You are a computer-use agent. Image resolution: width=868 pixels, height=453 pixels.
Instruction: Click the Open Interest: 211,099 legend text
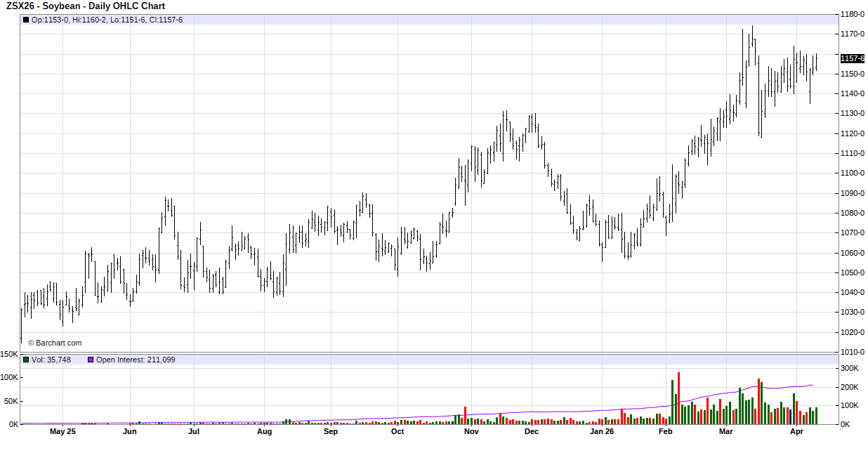click(135, 360)
